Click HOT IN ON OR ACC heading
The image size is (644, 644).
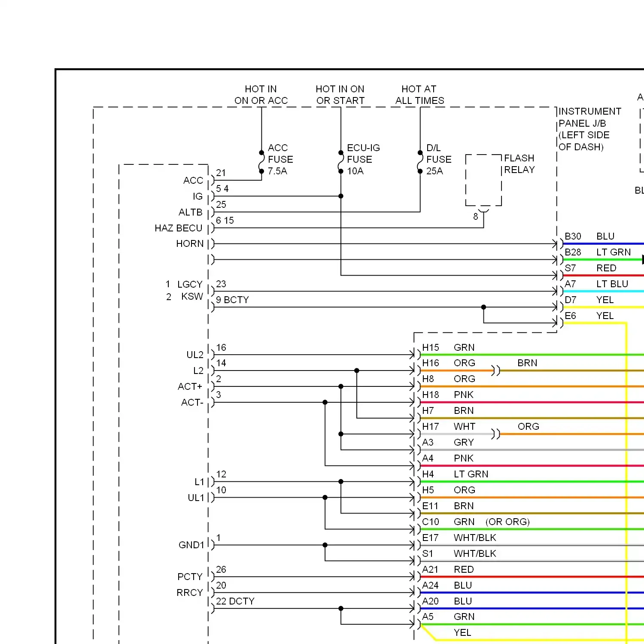point(261,95)
